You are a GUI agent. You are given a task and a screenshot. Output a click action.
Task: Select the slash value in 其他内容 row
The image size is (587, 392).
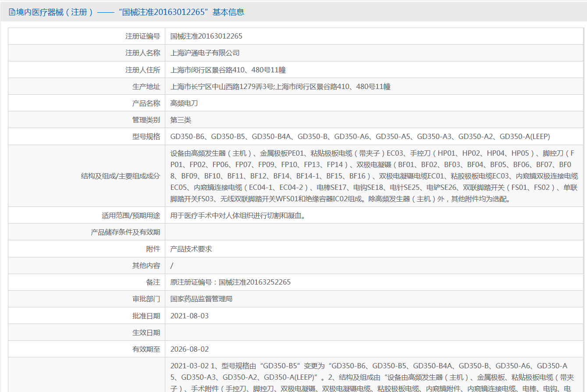pyautogui.click(x=172, y=265)
